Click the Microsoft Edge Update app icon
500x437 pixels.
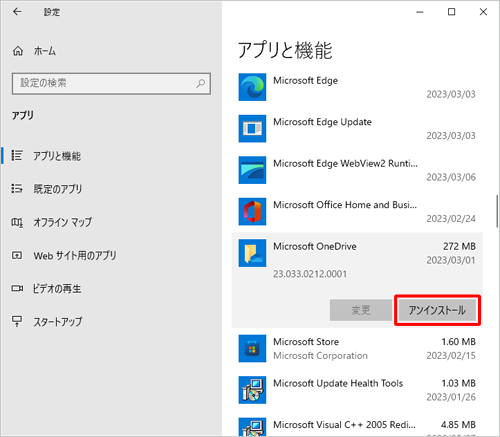click(252, 128)
